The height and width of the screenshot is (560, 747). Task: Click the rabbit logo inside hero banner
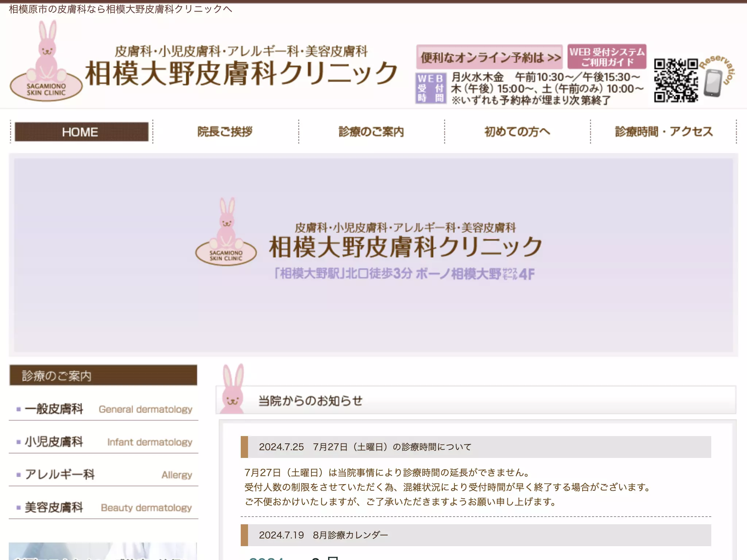(x=226, y=231)
